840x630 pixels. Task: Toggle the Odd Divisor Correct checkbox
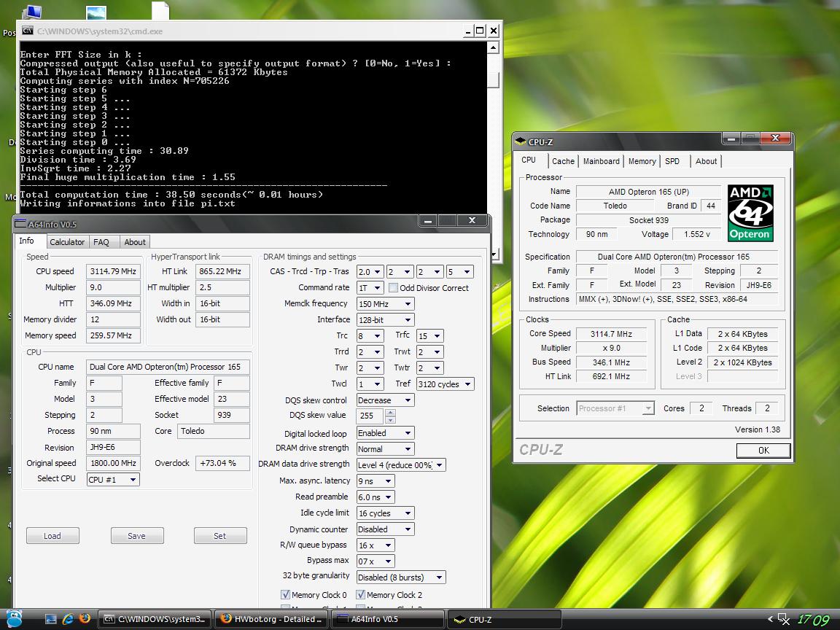[393, 288]
